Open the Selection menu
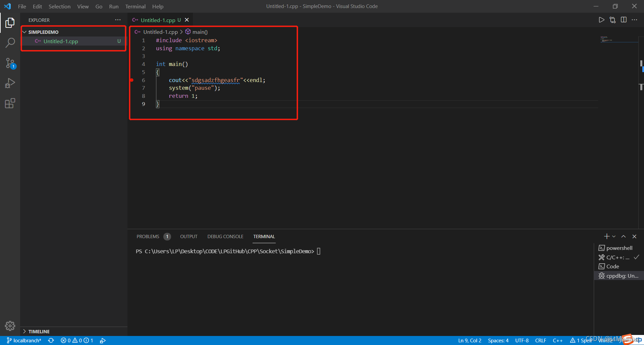The width and height of the screenshot is (644, 345). coord(59,6)
